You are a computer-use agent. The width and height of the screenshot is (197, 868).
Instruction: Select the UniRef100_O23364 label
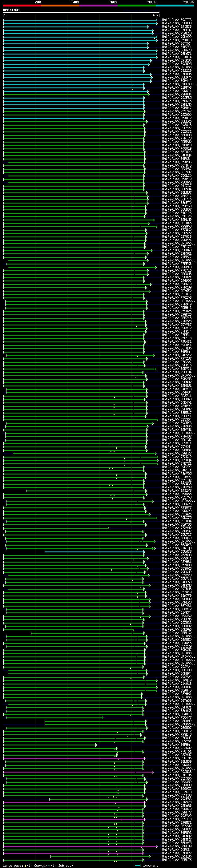pyautogui.click(x=177, y=419)
